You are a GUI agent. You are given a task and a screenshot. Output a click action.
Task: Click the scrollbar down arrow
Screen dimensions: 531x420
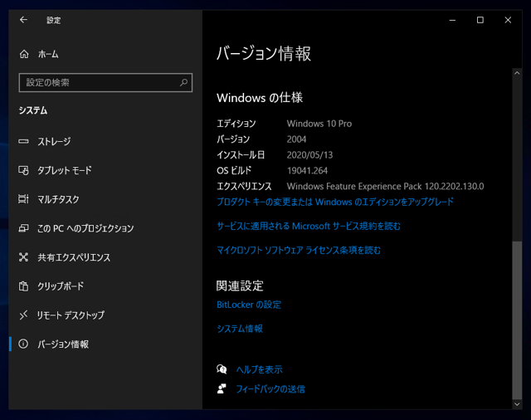tap(517, 404)
